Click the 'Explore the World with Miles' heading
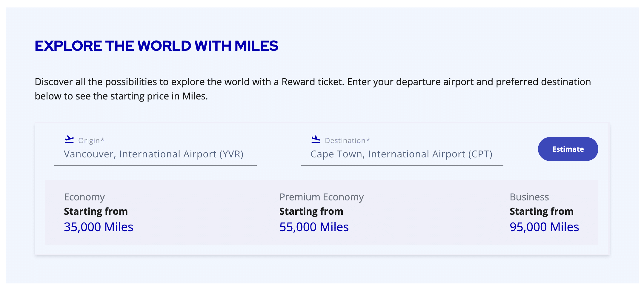The width and height of the screenshot is (644, 290). (x=156, y=46)
